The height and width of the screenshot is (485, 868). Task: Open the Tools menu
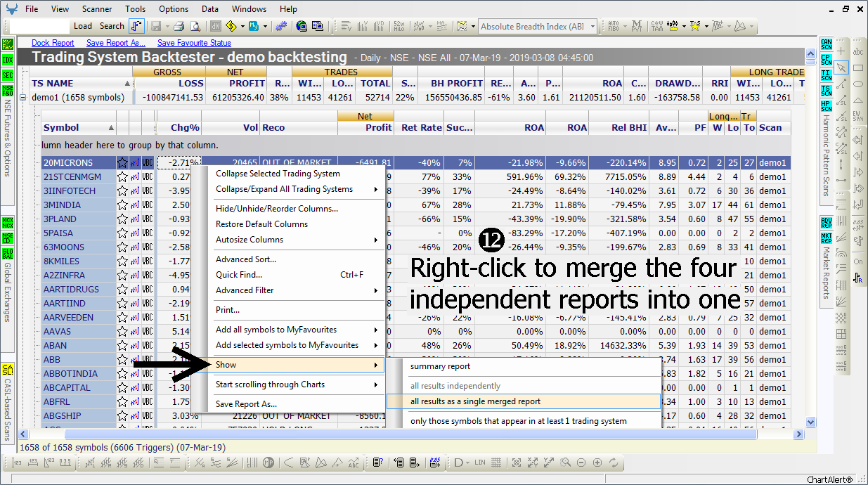136,9
